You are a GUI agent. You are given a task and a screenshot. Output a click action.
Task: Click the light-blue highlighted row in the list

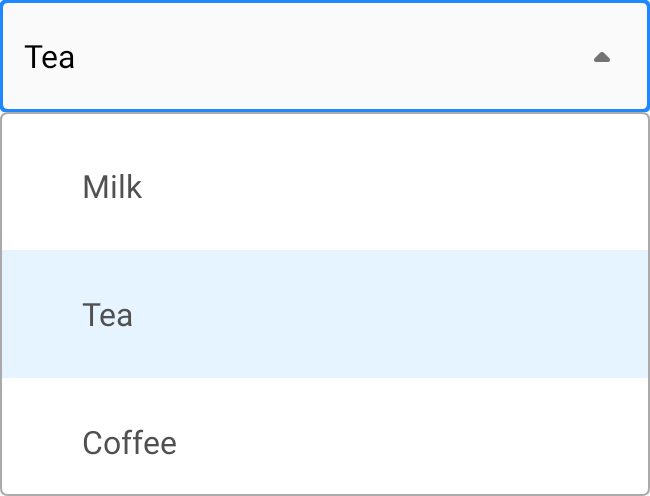324,315
